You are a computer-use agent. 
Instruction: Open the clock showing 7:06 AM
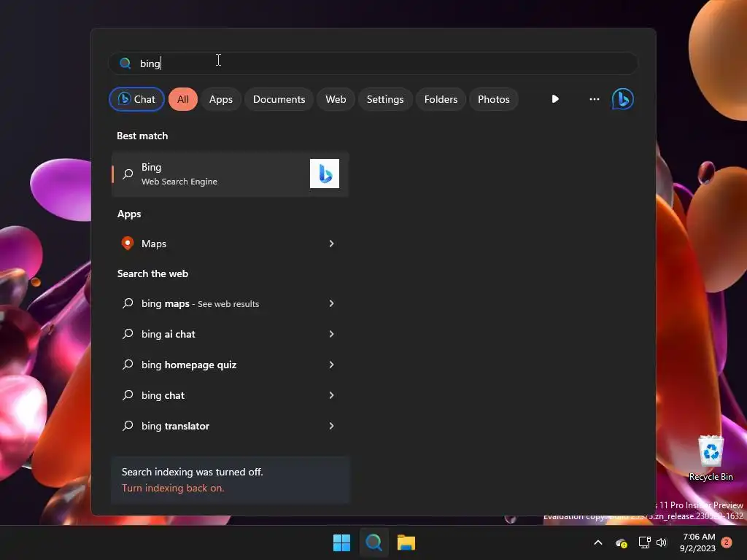tap(698, 542)
